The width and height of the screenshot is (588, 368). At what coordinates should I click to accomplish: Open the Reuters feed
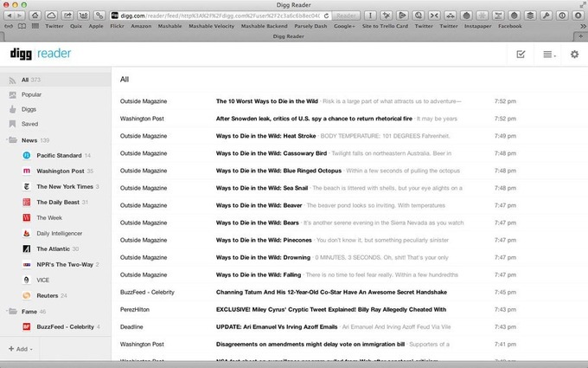pyautogui.click(x=48, y=295)
